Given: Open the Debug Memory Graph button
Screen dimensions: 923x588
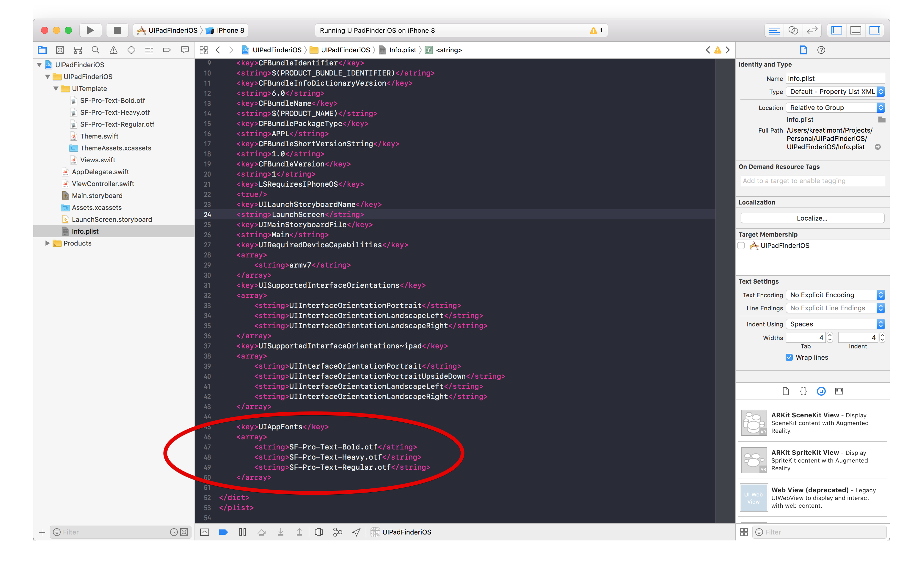Looking at the screenshot, I should pyautogui.click(x=337, y=532).
